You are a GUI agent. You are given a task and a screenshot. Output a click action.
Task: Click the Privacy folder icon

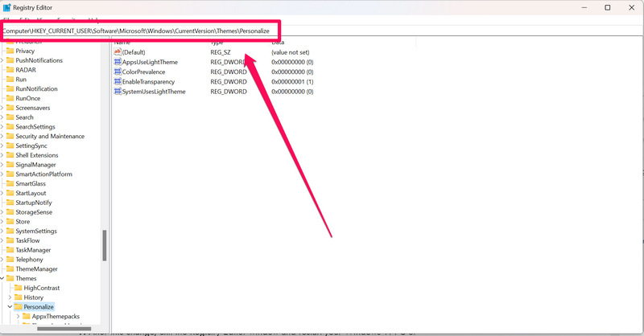(10, 51)
